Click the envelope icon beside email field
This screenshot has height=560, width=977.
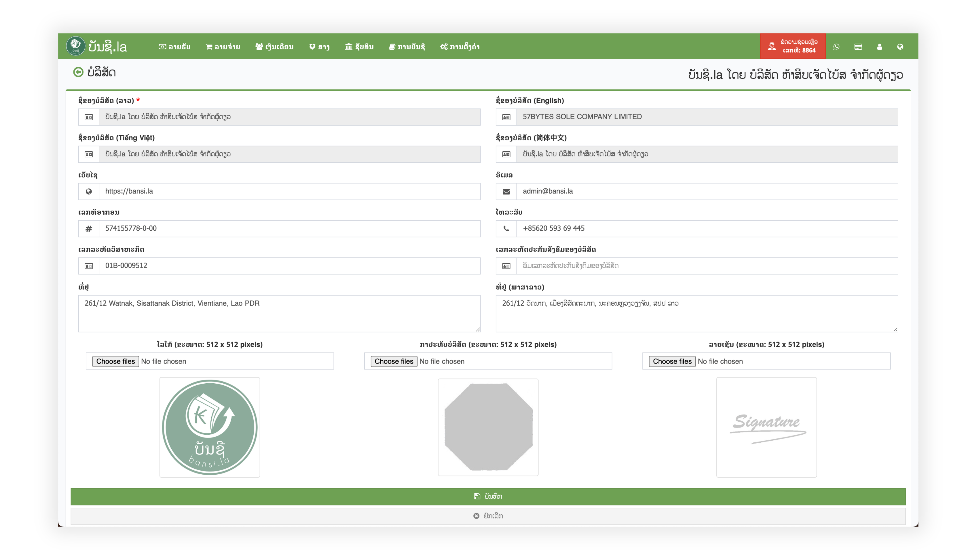point(506,192)
